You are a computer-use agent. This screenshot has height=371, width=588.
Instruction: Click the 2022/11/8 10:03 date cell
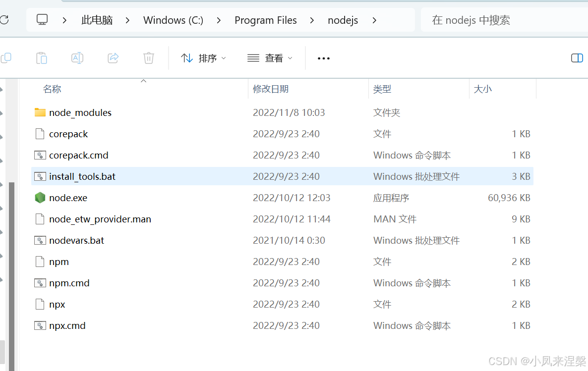click(289, 112)
